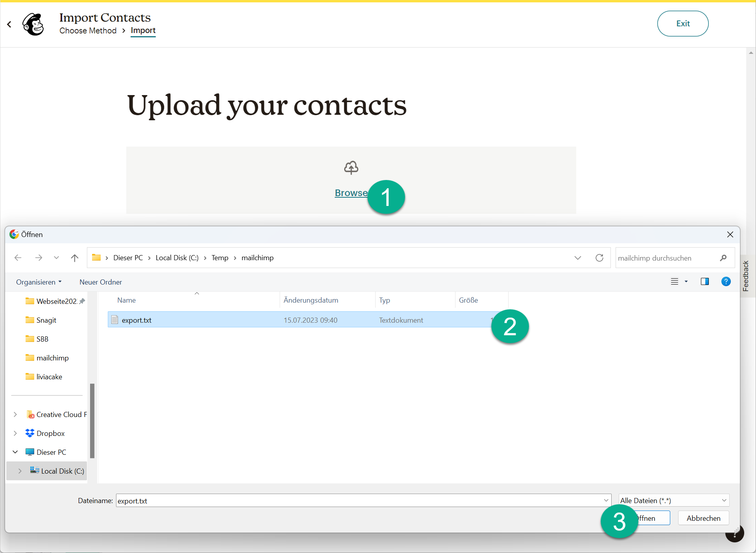Open the Alle Dateien file type dropdown

tap(674, 500)
